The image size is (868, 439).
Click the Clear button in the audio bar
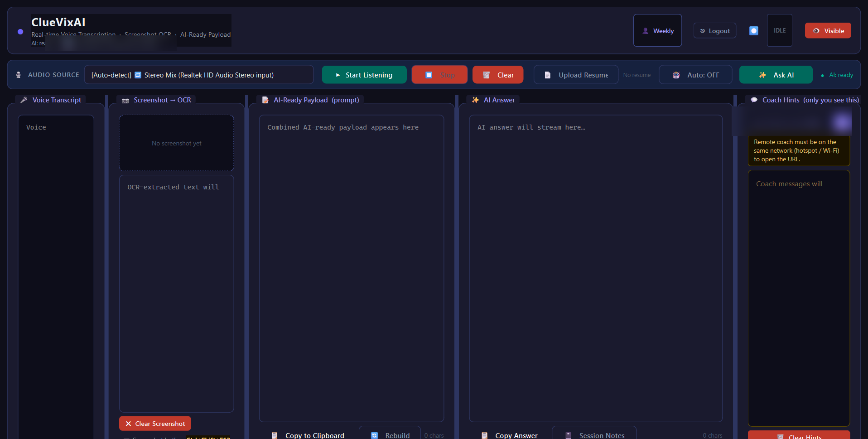coord(498,75)
